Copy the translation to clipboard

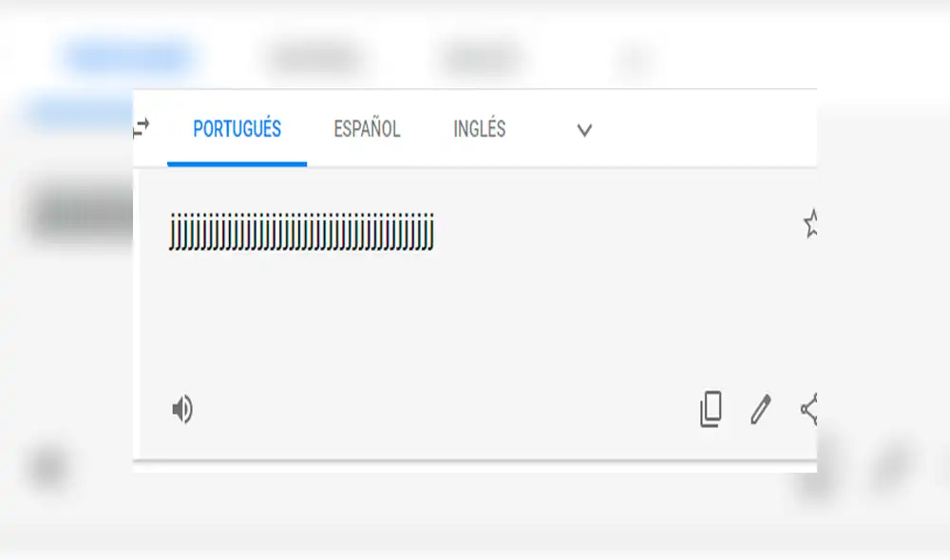(x=711, y=409)
